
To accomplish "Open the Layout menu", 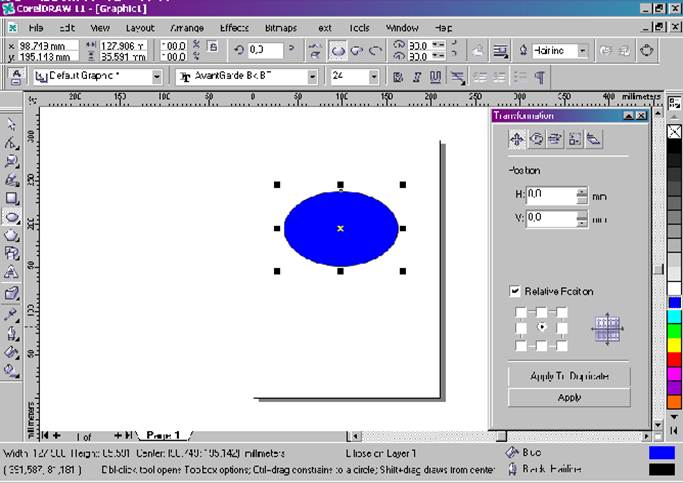I will [140, 28].
